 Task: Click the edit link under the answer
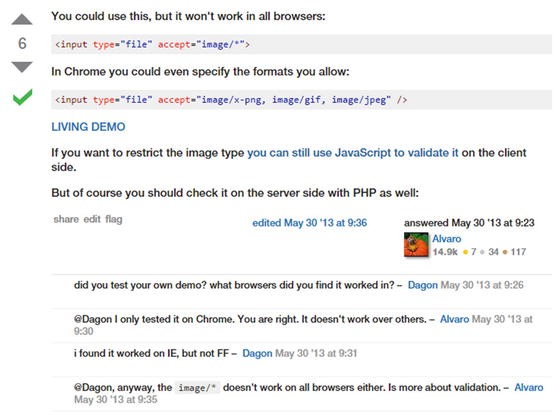pyautogui.click(x=92, y=219)
